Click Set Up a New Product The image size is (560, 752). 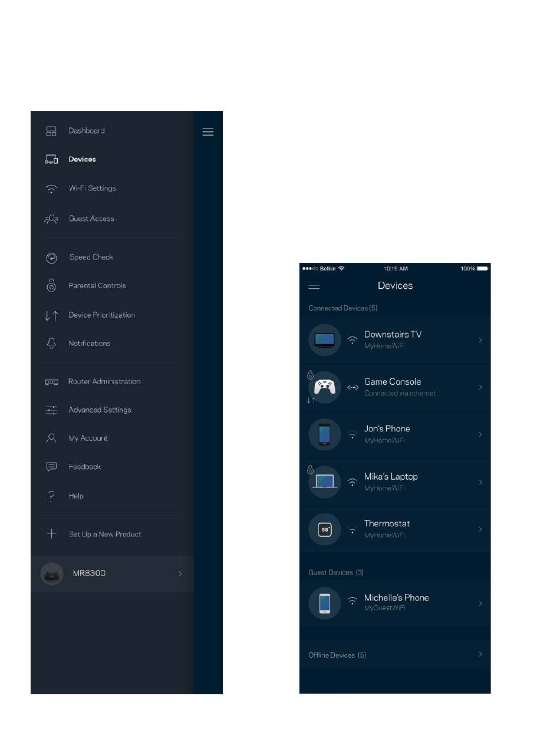(x=104, y=535)
